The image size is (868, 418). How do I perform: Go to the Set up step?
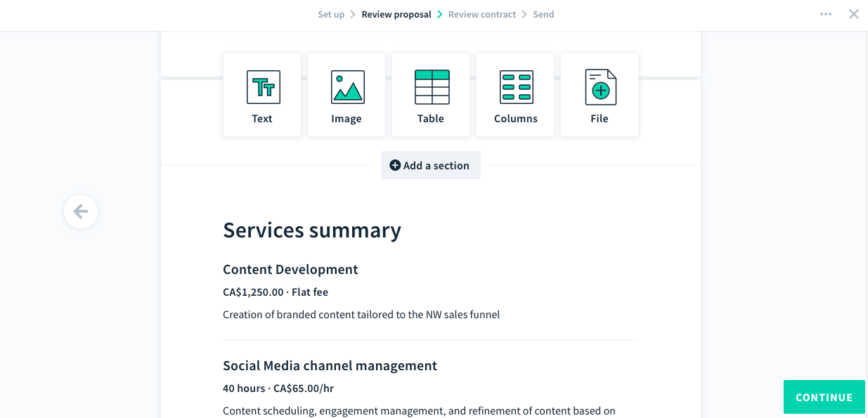point(331,15)
